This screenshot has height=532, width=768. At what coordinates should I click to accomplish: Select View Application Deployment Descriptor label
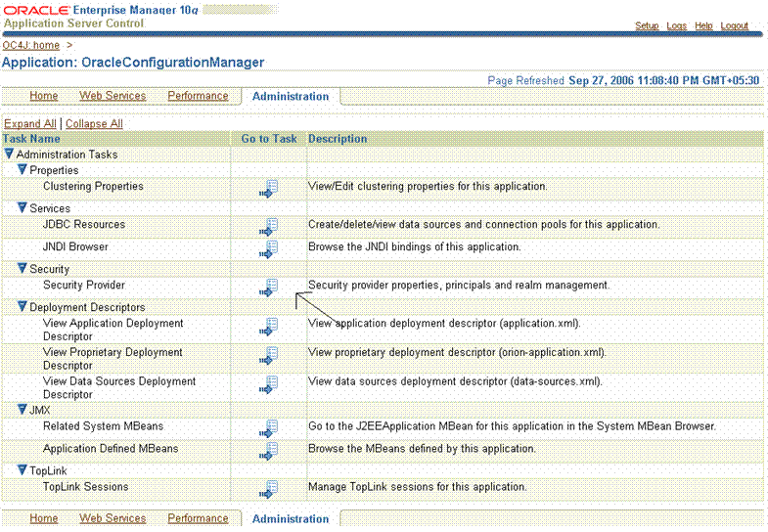tap(113, 330)
